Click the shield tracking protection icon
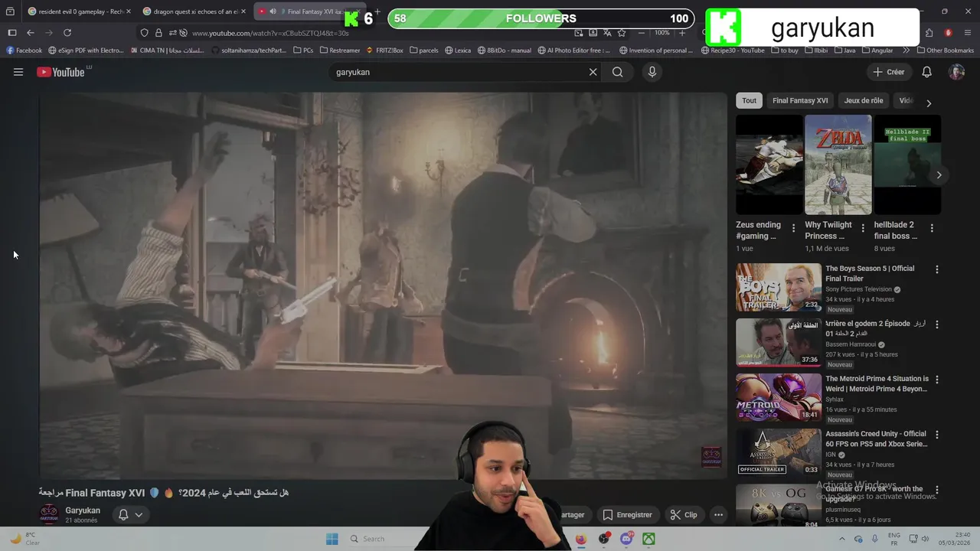980x551 pixels. point(144,33)
